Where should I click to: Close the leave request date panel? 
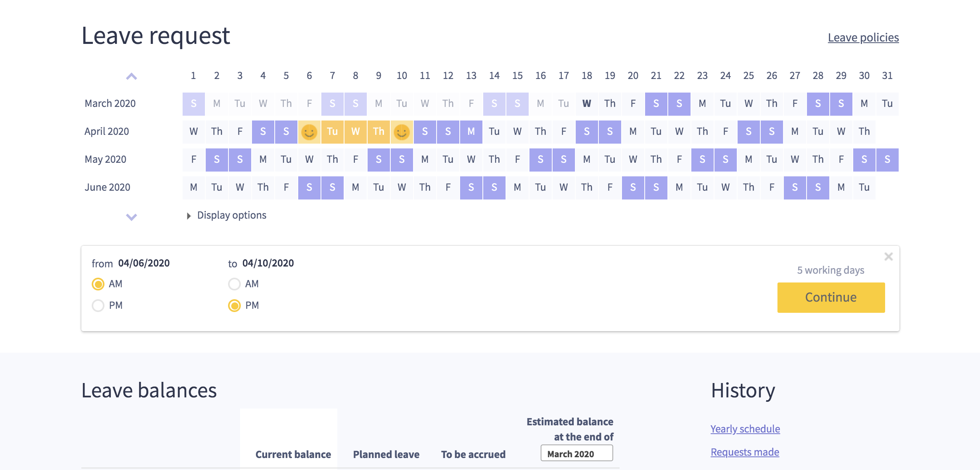pyautogui.click(x=888, y=257)
